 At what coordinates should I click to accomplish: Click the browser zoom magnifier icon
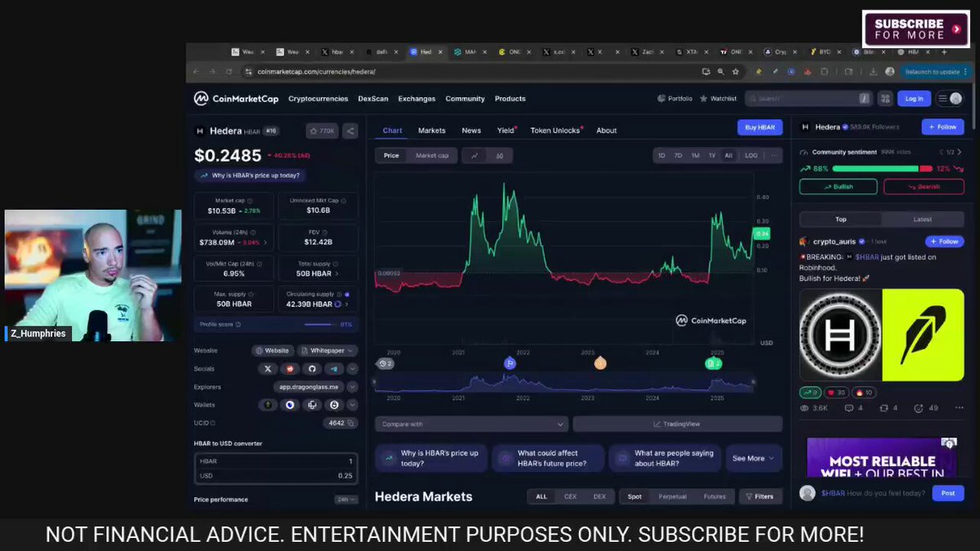point(720,72)
